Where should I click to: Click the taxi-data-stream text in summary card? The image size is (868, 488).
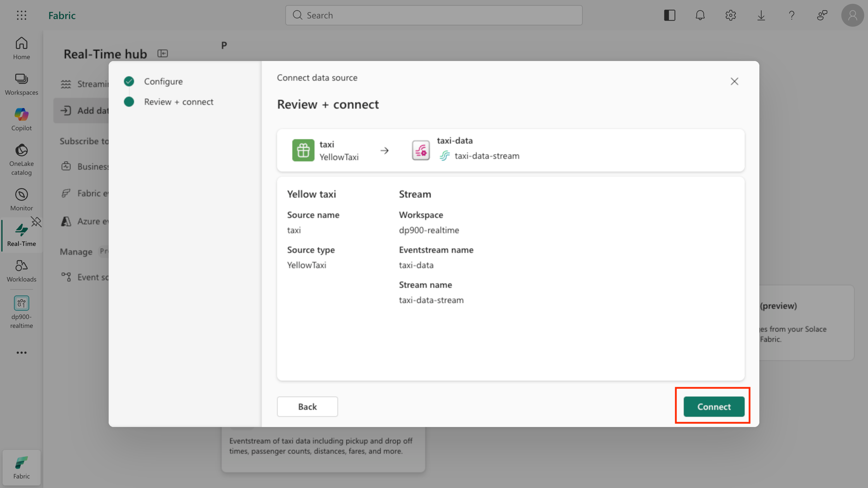click(487, 156)
